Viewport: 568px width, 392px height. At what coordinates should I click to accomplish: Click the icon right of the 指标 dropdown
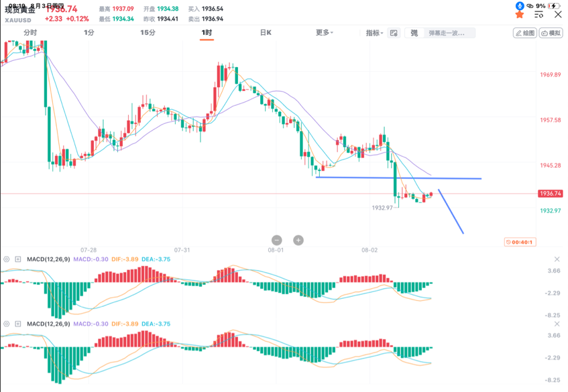[x=394, y=33]
